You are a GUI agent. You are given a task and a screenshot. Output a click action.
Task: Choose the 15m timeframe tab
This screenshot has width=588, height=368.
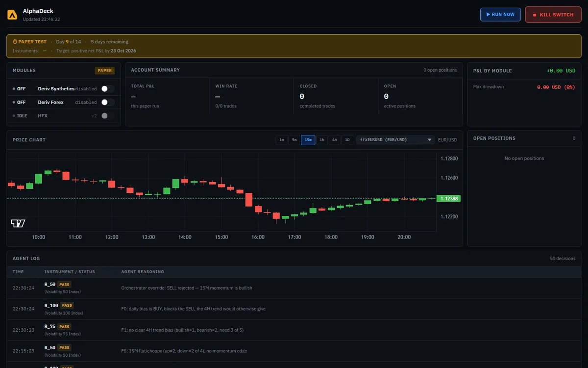[308, 140]
